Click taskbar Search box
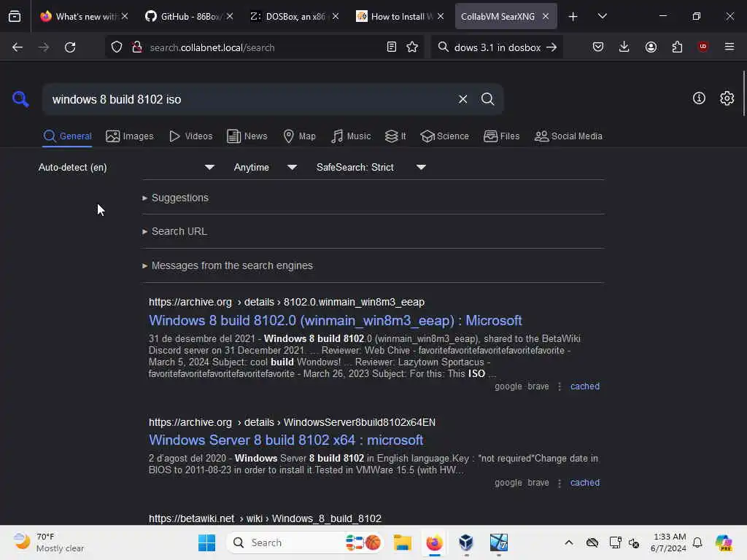This screenshot has height=560, width=747. pos(306,542)
